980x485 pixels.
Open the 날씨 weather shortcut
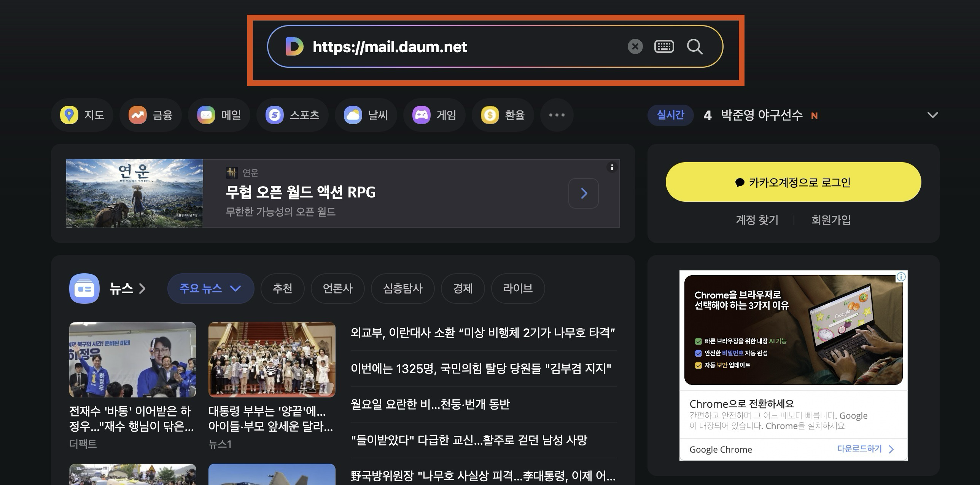[366, 115]
